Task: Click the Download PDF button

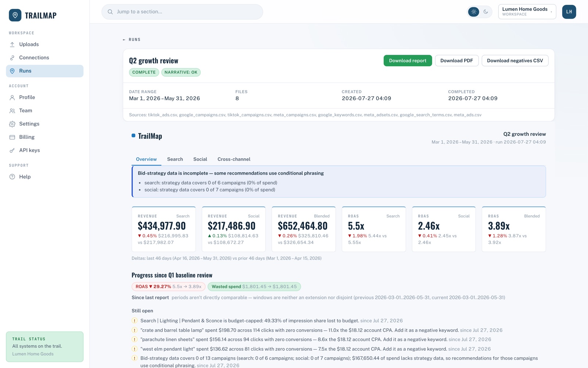Action: 457,61
